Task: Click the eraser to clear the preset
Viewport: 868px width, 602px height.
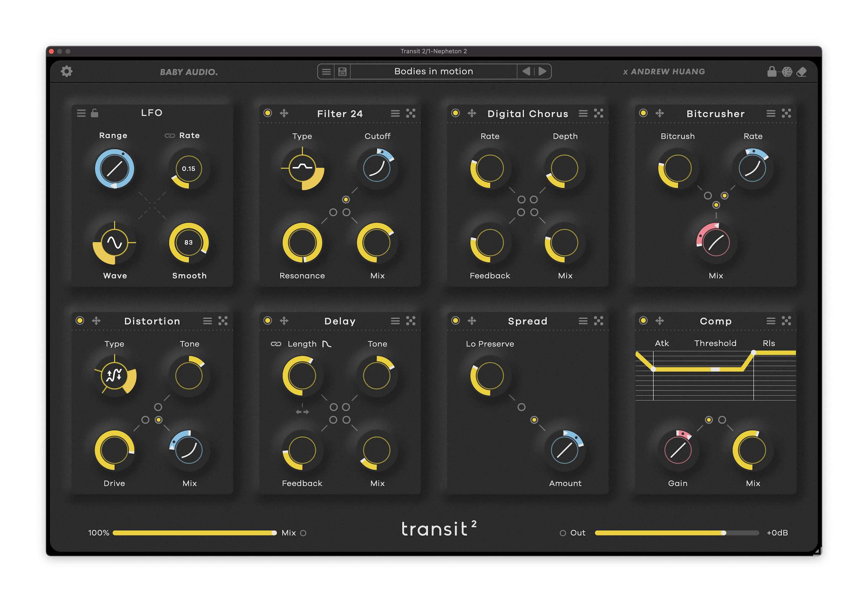Action: [x=802, y=71]
